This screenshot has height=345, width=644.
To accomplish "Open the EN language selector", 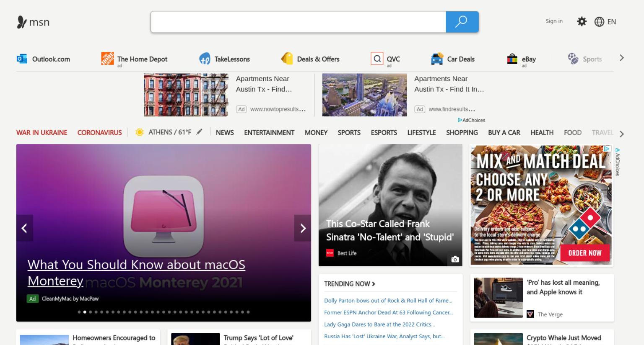I will (x=611, y=22).
